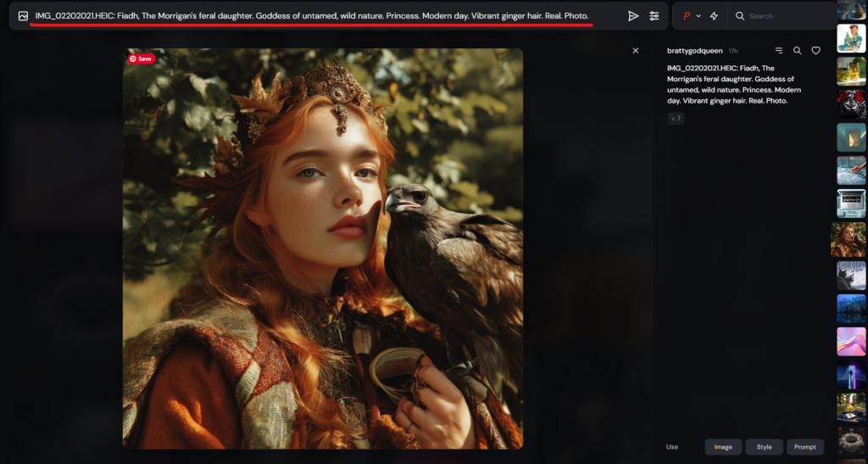Select the teal geometric room thumbnail
The width and height of the screenshot is (868, 464).
(x=851, y=137)
